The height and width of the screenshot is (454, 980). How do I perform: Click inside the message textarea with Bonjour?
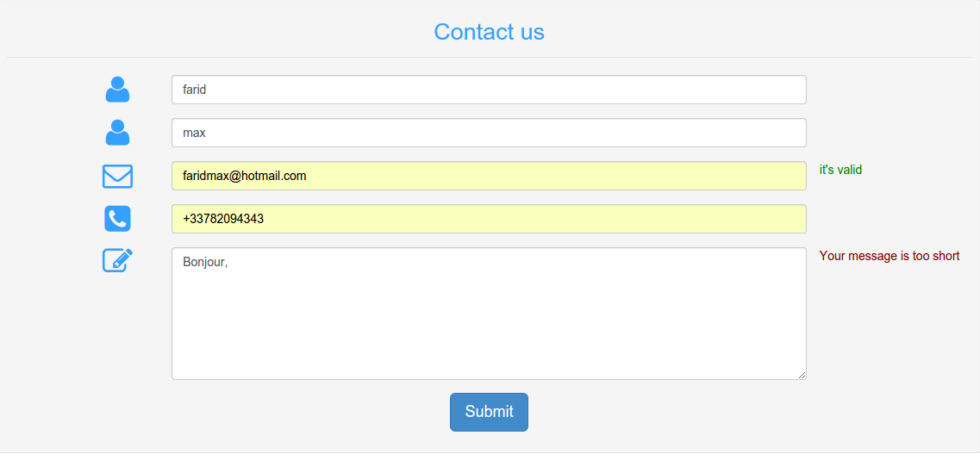[489, 314]
